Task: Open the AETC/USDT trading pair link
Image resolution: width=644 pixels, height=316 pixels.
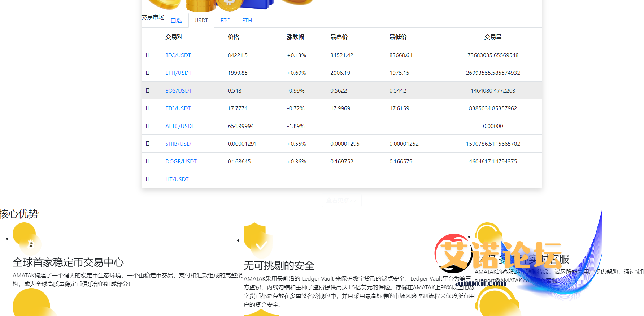Action: pos(180,126)
